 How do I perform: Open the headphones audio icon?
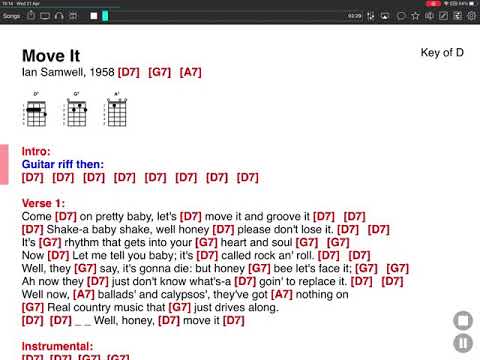(59, 16)
